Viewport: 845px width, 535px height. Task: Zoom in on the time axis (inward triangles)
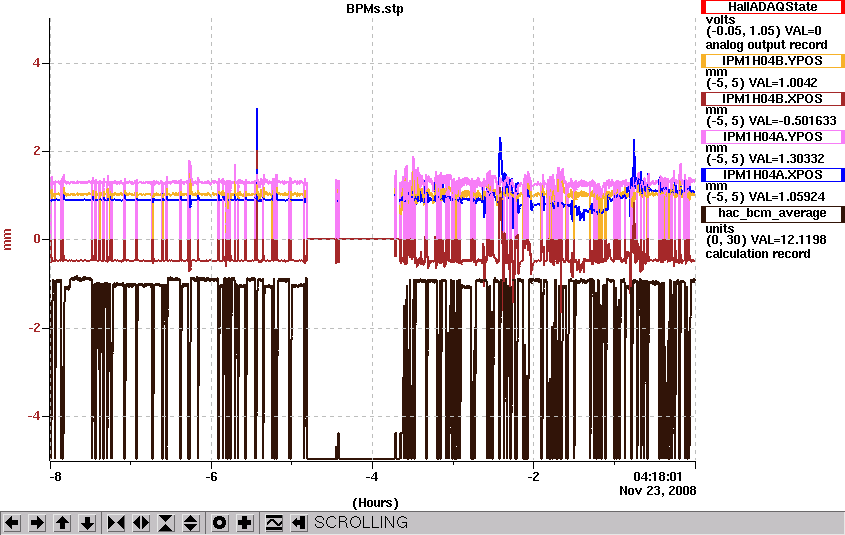pos(116,523)
